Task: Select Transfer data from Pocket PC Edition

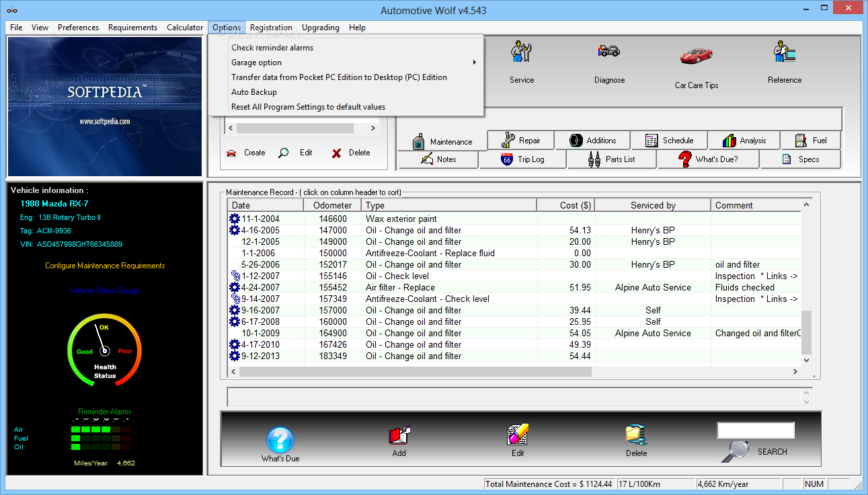Action: tap(346, 77)
